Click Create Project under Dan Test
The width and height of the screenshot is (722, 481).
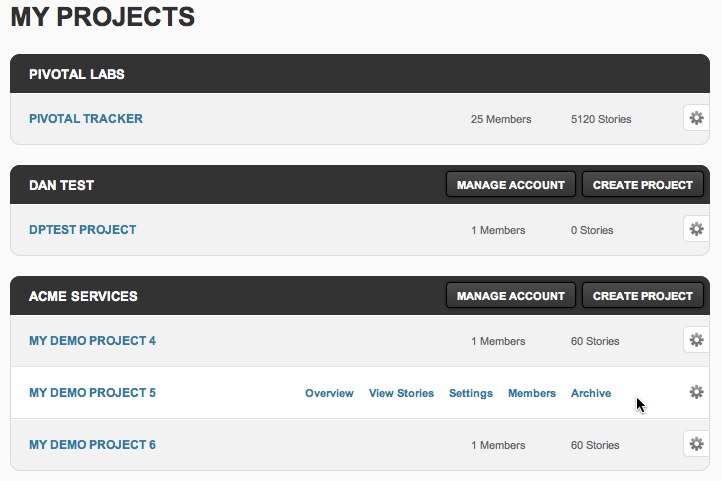point(643,185)
